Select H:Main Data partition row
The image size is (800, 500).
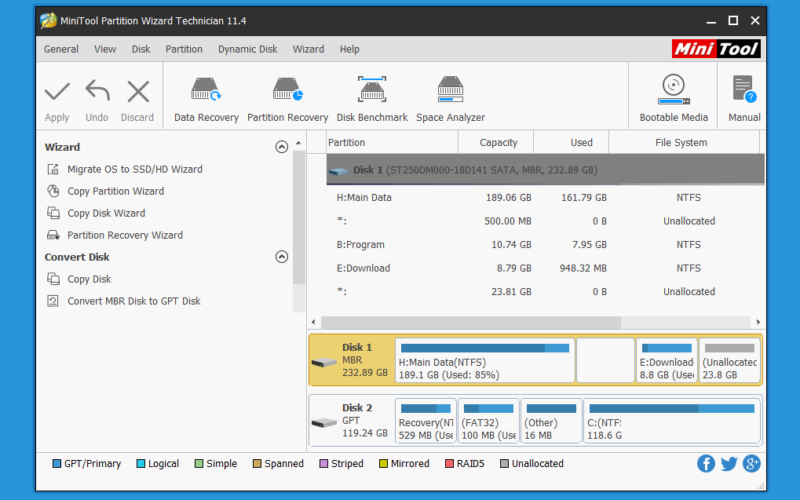pos(545,197)
